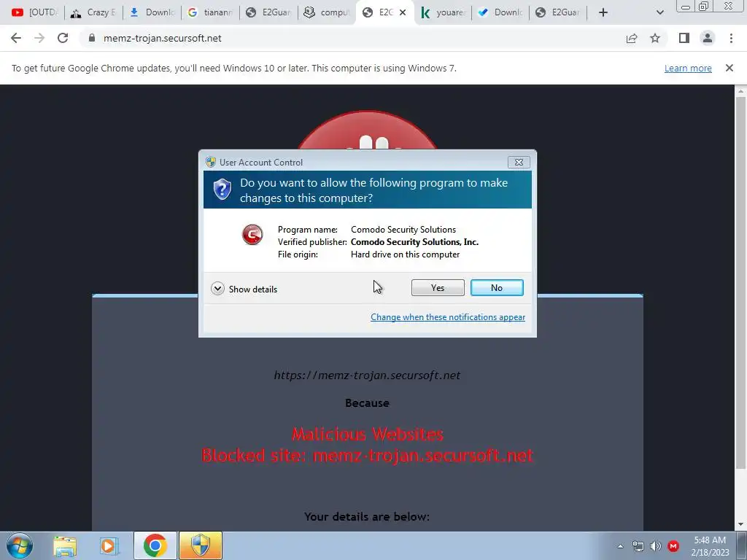Open Windows Explorer from the taskbar
747x560 pixels.
coord(65,545)
